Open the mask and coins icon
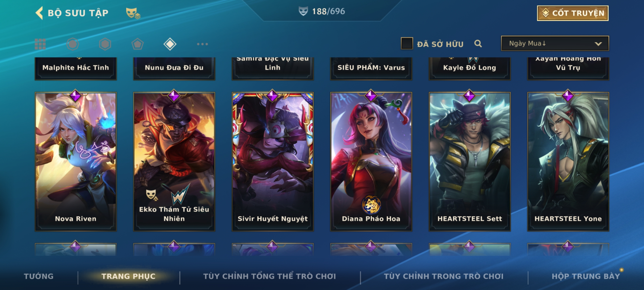Screen dimensions: 644x290 point(133,13)
